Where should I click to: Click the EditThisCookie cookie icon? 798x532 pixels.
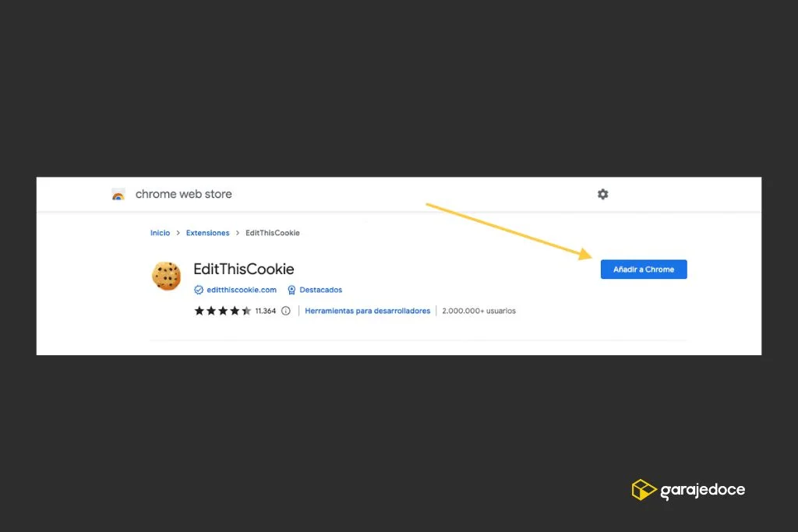pyautogui.click(x=167, y=276)
